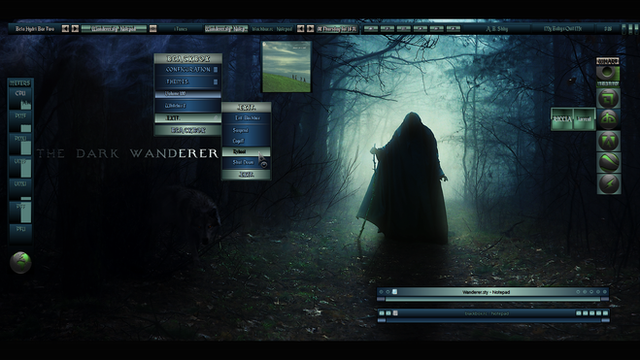
Task: Expand the Themes submenu in Blackbox menu
Action: point(188,82)
